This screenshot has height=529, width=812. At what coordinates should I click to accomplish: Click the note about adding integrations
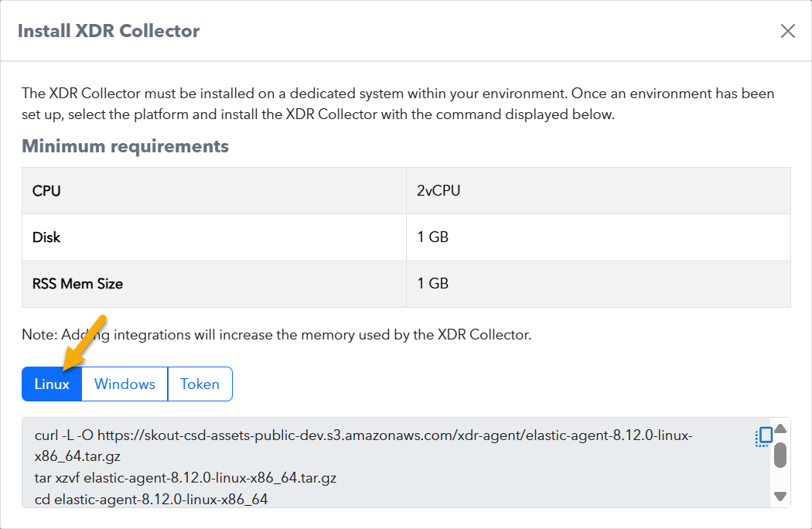[x=277, y=335]
